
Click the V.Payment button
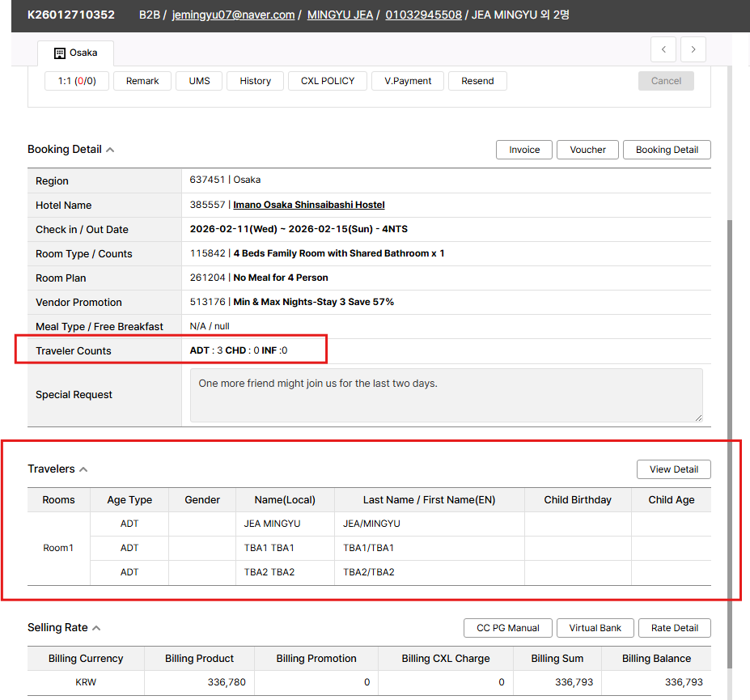coord(408,81)
